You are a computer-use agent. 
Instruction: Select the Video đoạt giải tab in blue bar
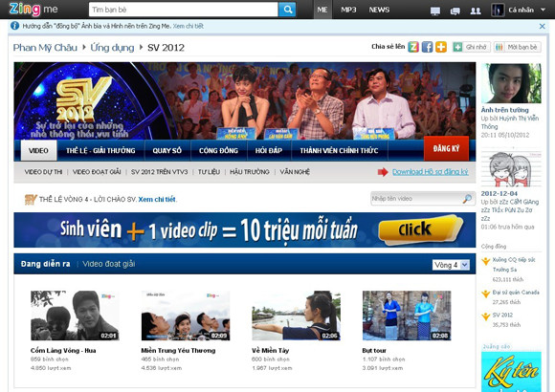pos(109,264)
